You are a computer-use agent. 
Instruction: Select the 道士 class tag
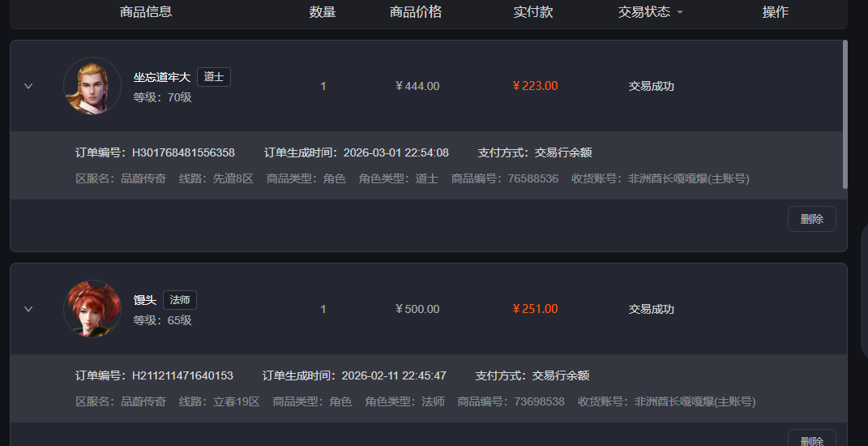point(214,77)
